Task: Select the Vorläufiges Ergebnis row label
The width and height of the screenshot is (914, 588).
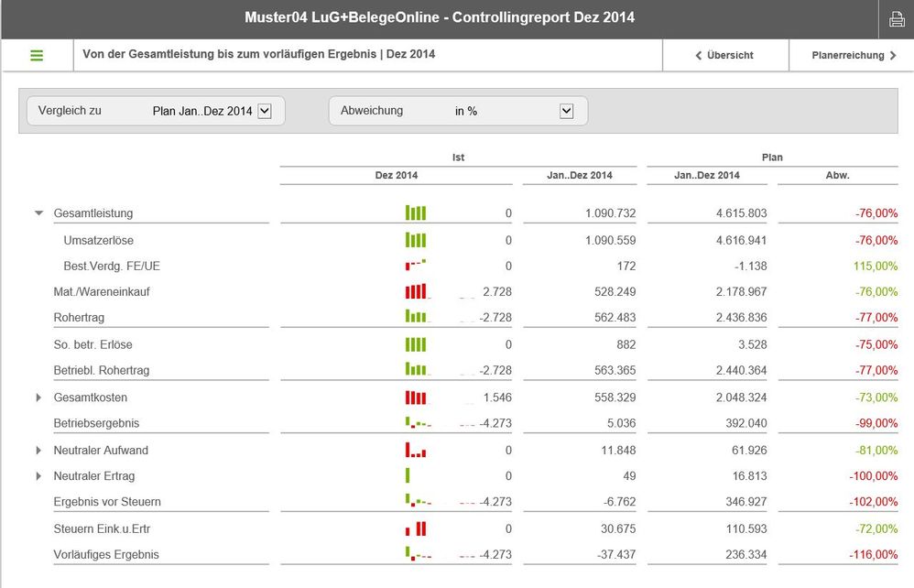Action: coord(105,554)
